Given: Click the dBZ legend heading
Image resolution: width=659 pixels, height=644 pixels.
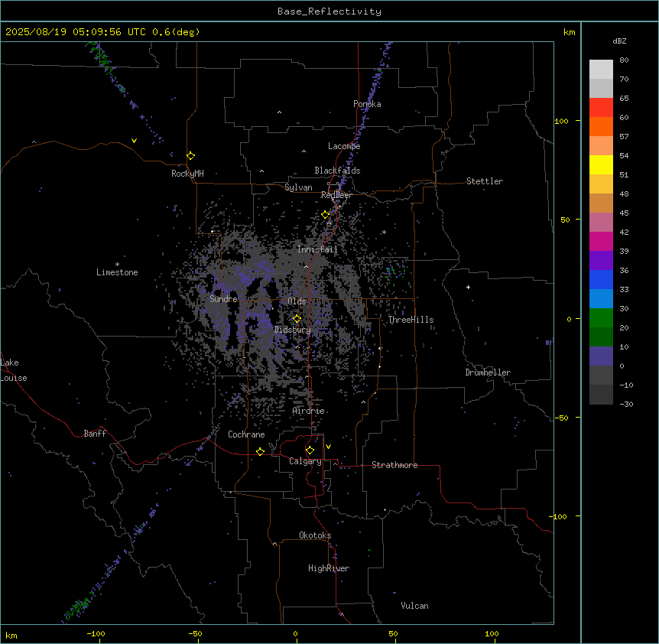Looking at the screenshot, I should point(619,41).
